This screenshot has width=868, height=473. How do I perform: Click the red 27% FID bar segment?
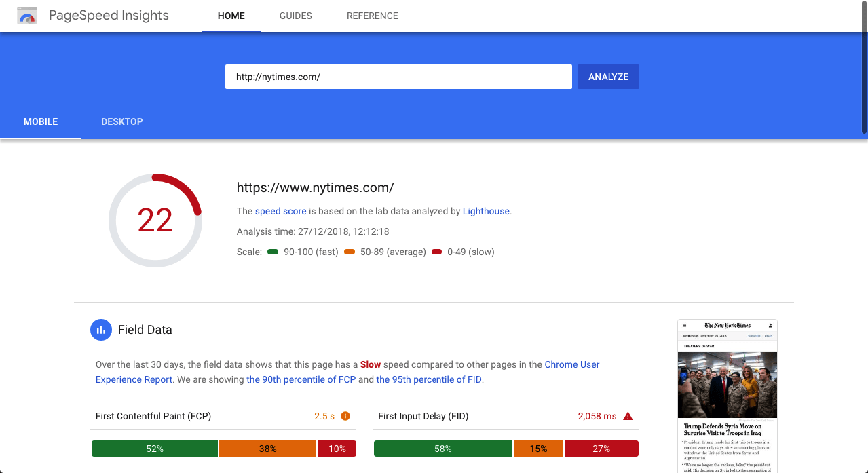pyautogui.click(x=601, y=449)
